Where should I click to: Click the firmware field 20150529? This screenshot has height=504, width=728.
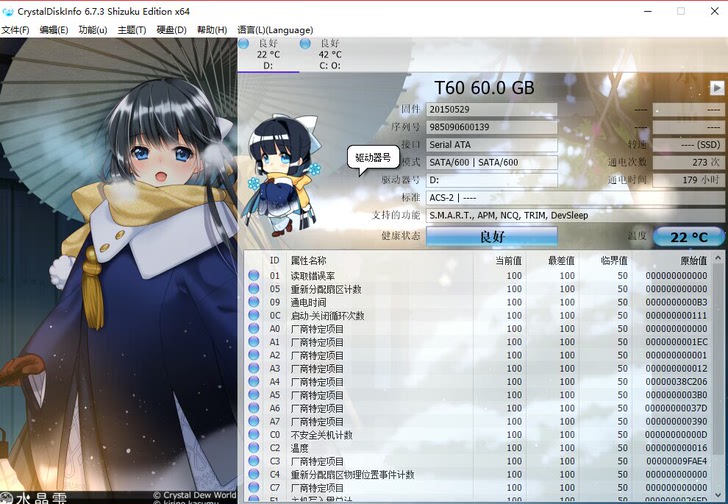[x=492, y=110]
